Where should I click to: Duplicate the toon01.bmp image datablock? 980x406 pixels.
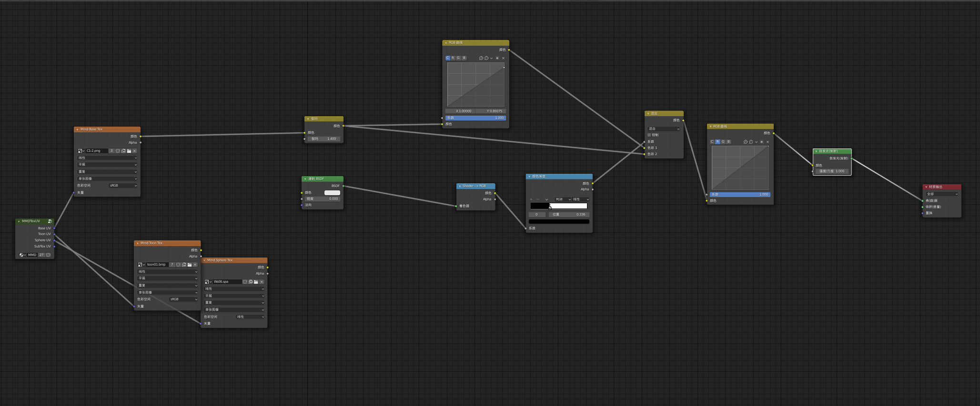click(184, 265)
